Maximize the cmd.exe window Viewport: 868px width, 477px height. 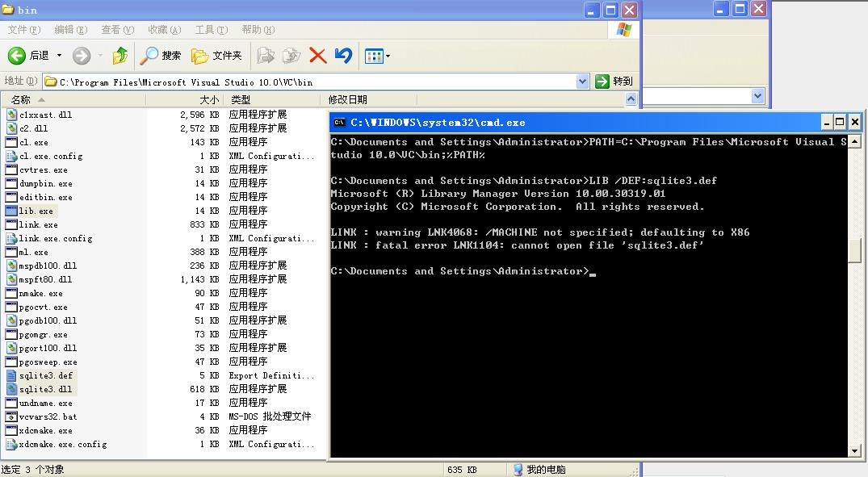coord(840,122)
